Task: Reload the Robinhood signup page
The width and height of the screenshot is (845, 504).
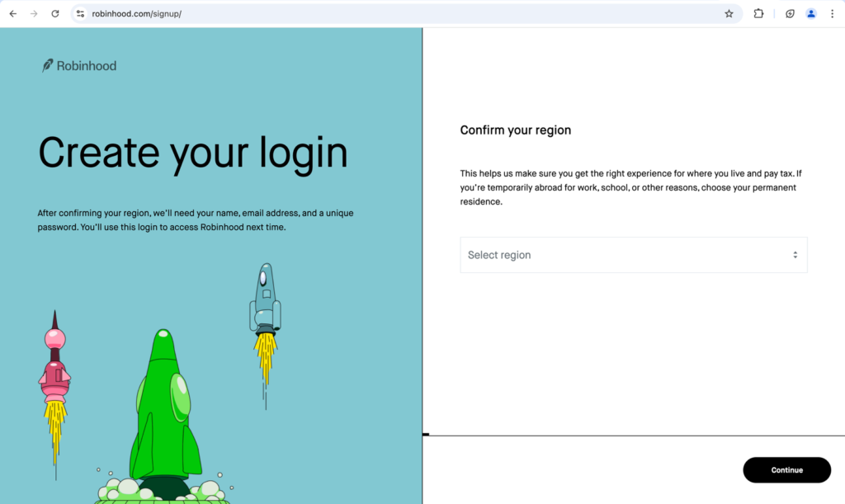Action: tap(55, 13)
